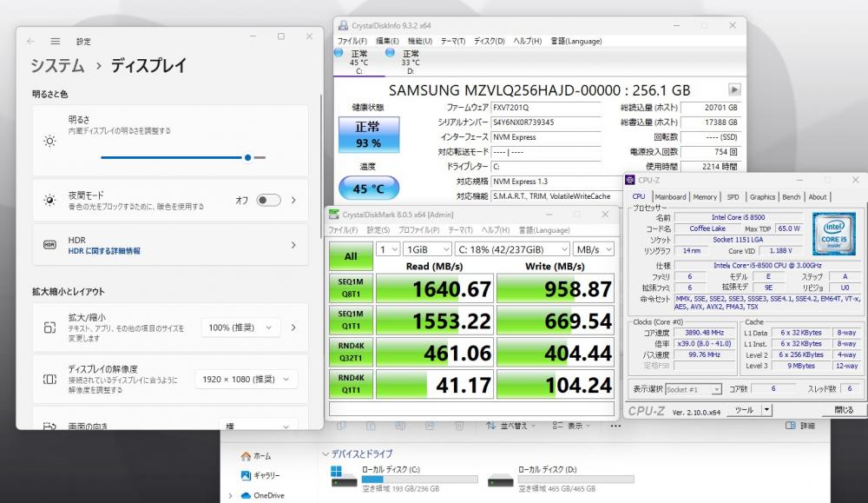The height and width of the screenshot is (503, 868).
Task: Switch to the SPD tab in CPU-Z
Action: point(733,196)
